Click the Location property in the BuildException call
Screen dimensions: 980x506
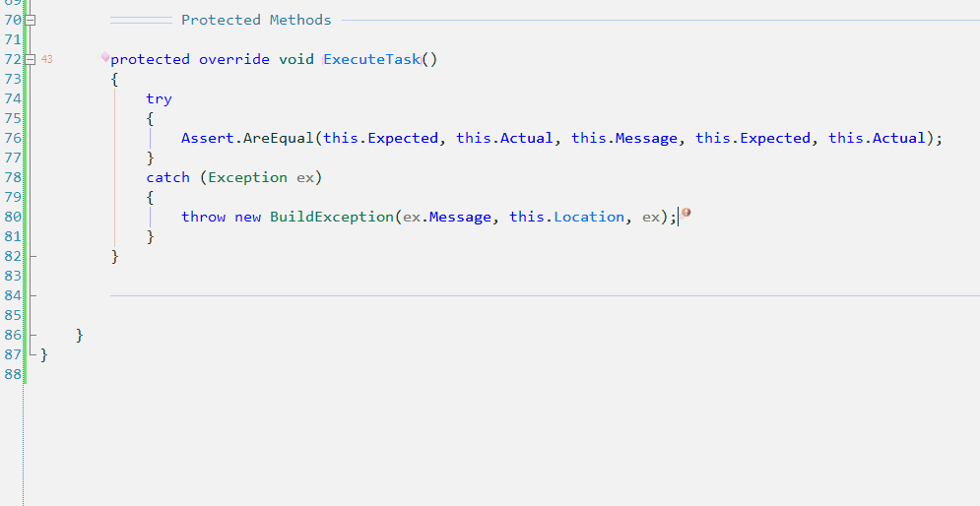pos(588,217)
